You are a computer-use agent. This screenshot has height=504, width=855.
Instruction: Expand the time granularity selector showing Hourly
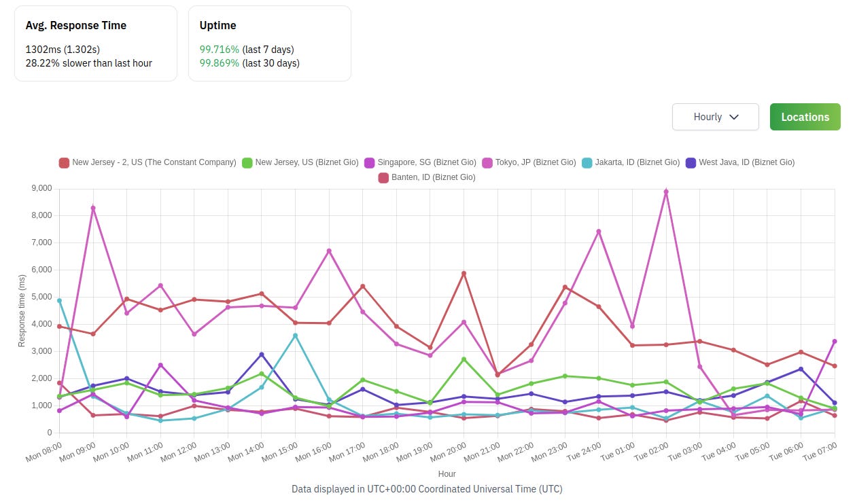715,117
